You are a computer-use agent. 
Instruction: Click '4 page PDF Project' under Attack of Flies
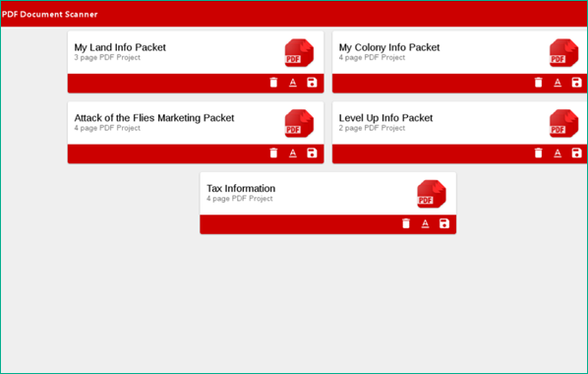(107, 128)
